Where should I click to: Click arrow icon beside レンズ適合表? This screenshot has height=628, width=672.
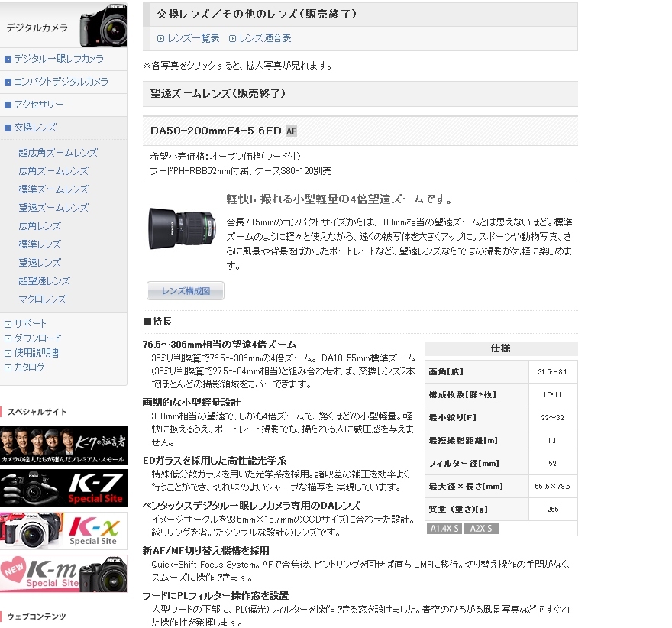click(x=232, y=38)
